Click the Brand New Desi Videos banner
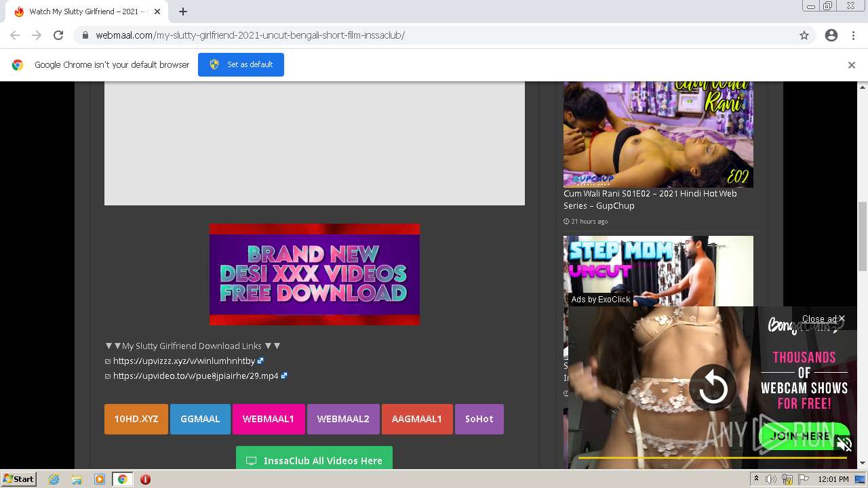Screen dimensions: 868x488 (x=315, y=274)
